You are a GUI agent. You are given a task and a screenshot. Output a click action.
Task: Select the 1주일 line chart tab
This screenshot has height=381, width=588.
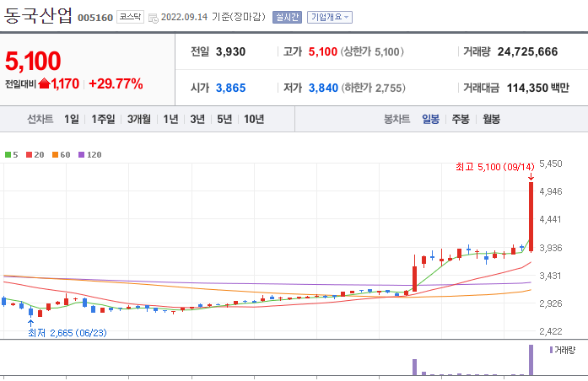(x=103, y=119)
